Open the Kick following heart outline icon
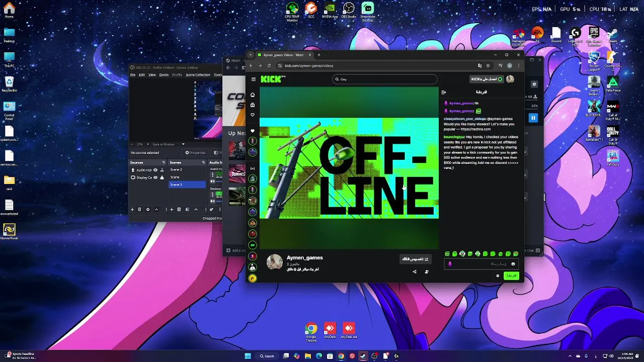 (253, 115)
